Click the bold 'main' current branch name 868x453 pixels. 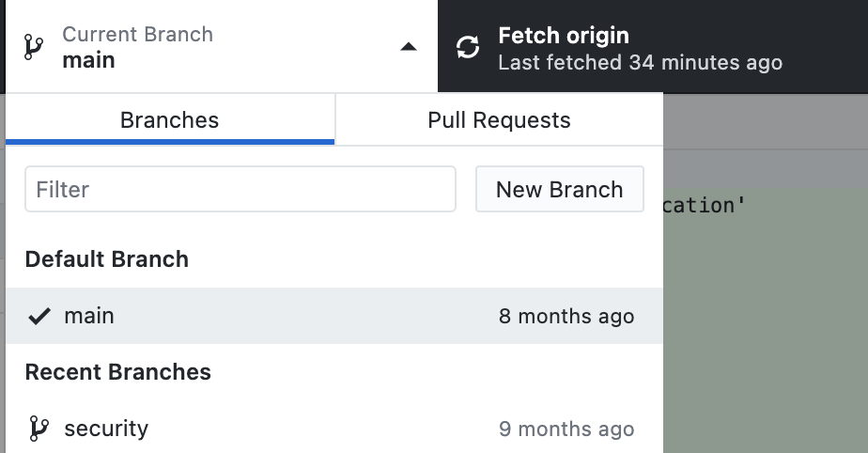click(x=88, y=60)
